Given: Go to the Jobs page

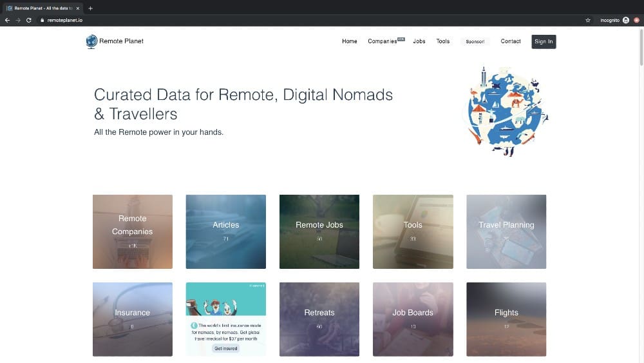Looking at the screenshot, I should tap(419, 41).
